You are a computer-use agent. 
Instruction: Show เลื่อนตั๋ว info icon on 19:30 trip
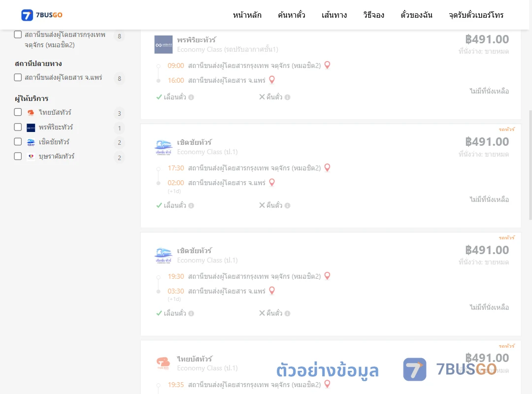click(191, 314)
